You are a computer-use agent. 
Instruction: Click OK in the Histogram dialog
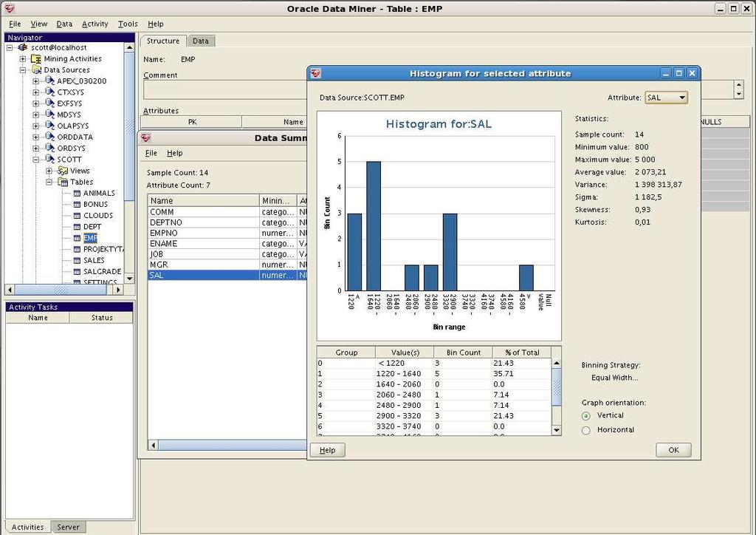[673, 450]
